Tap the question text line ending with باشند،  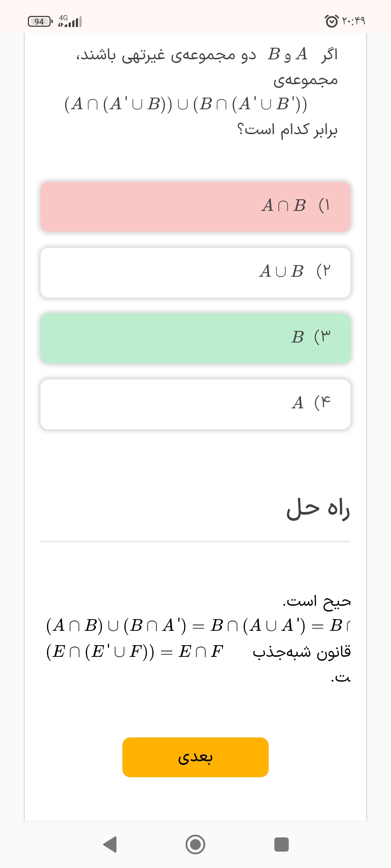coord(206,55)
